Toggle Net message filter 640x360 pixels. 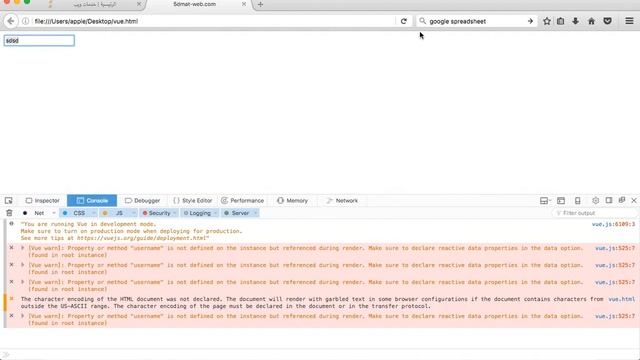(34, 213)
